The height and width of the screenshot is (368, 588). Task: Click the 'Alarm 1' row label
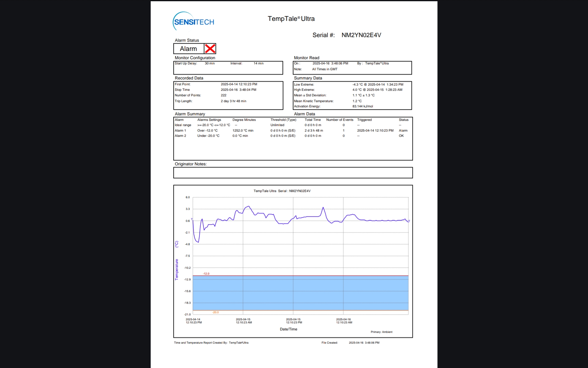pyautogui.click(x=180, y=131)
